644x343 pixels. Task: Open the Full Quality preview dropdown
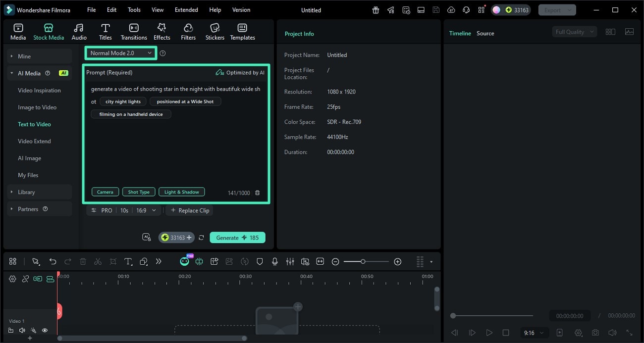(x=574, y=31)
